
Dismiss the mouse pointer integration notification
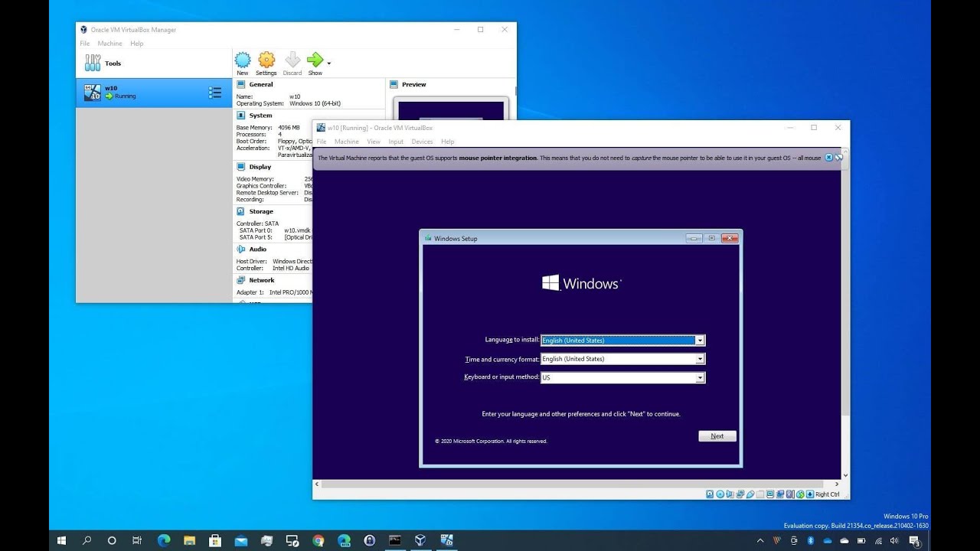(828, 158)
